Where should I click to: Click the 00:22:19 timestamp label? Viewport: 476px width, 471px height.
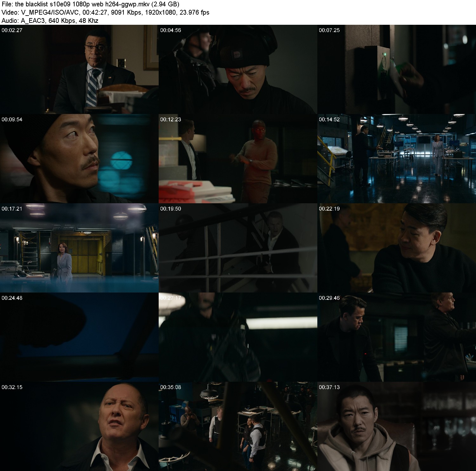tap(329, 209)
